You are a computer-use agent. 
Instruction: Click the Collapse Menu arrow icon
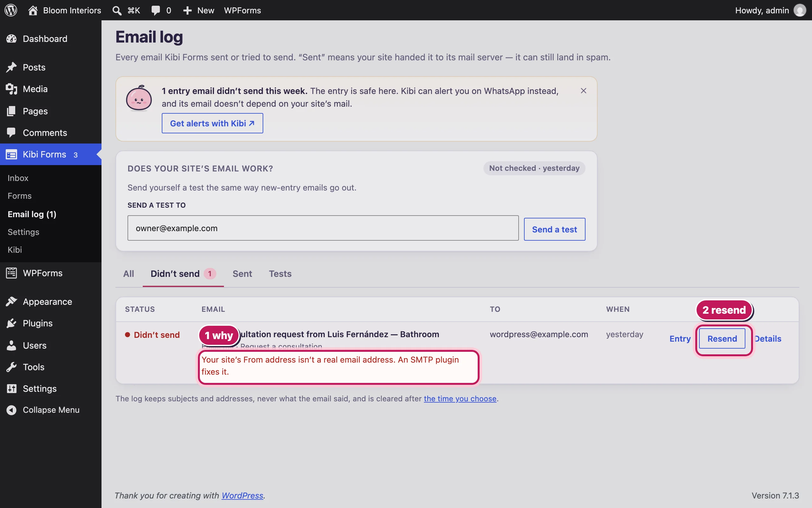pyautogui.click(x=11, y=410)
